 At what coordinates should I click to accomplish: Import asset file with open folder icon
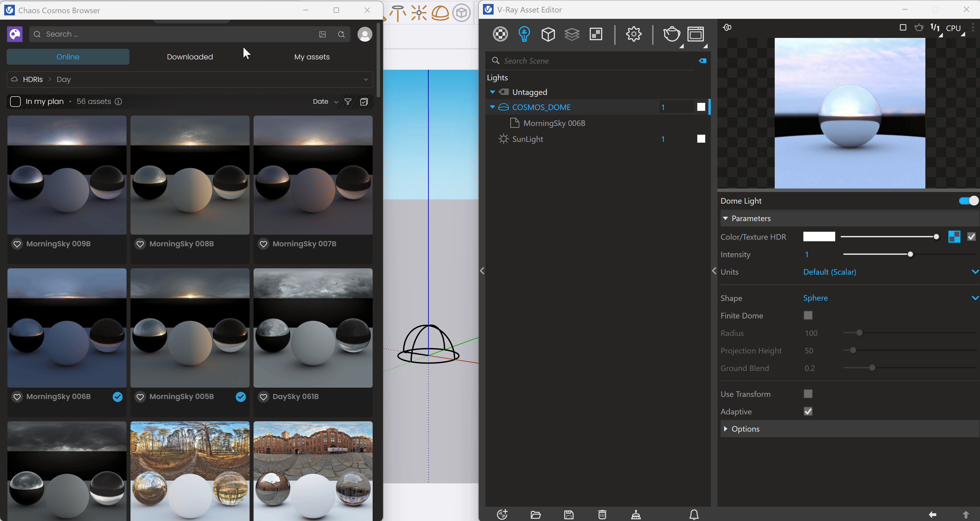pos(536,515)
